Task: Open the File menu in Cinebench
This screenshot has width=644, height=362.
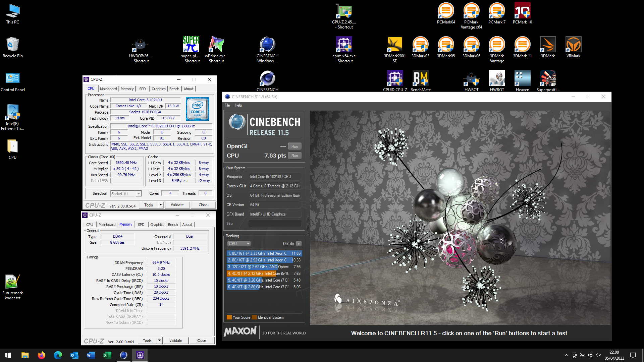Action: (x=227, y=105)
